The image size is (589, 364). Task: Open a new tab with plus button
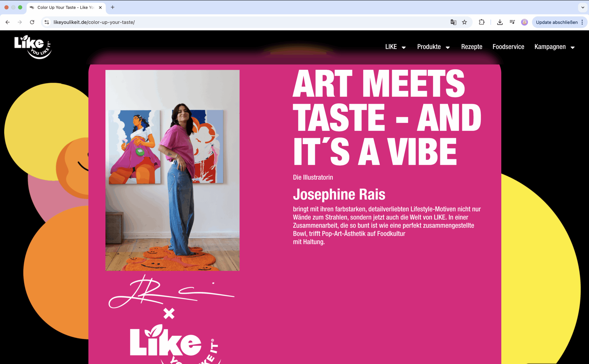[113, 7]
